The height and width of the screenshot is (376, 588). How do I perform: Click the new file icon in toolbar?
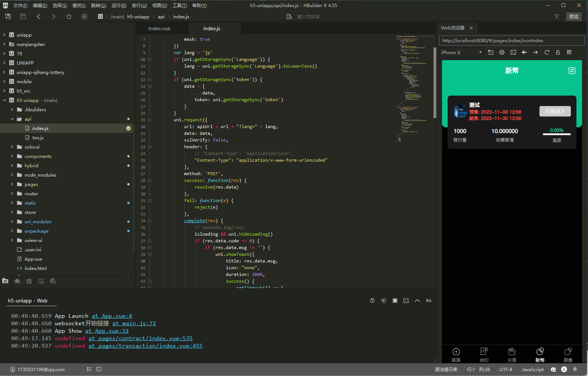(8, 16)
